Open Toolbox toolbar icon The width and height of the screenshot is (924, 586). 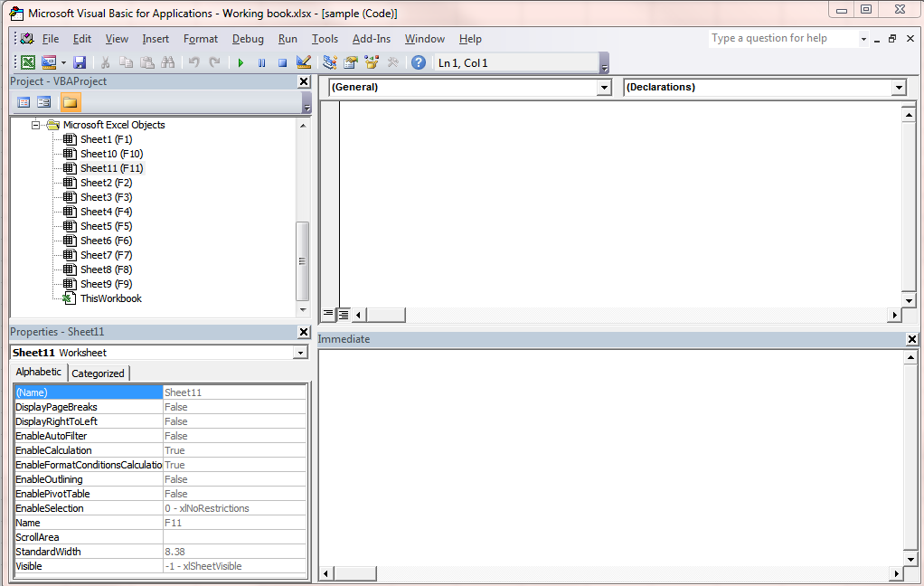(393, 62)
